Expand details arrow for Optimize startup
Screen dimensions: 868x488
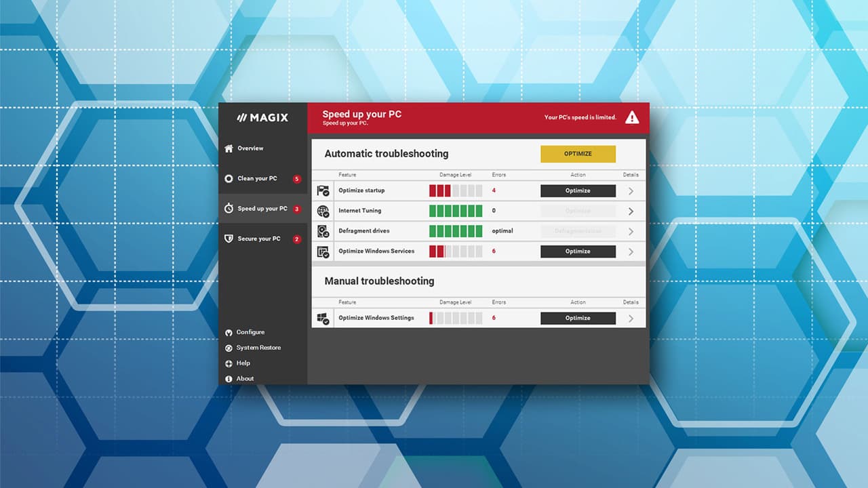tap(631, 191)
